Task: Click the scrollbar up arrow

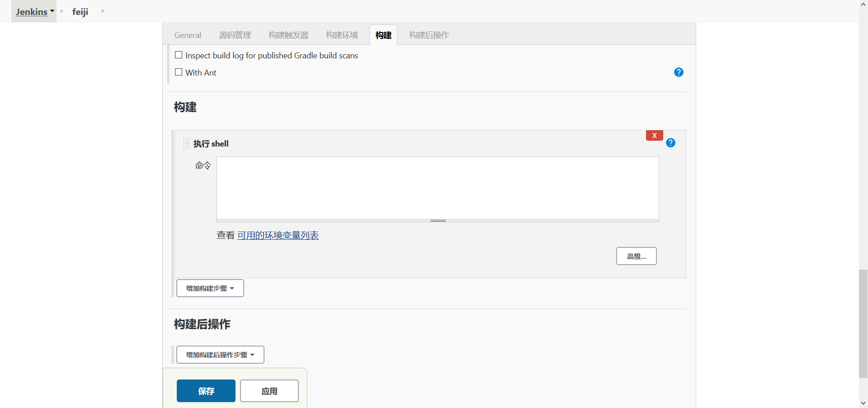Action: click(x=863, y=4)
